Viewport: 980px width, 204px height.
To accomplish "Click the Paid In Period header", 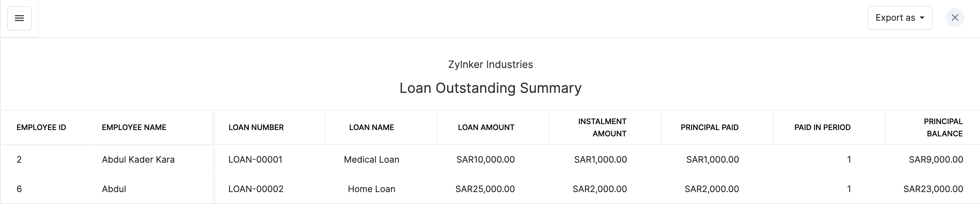I will tap(822, 128).
